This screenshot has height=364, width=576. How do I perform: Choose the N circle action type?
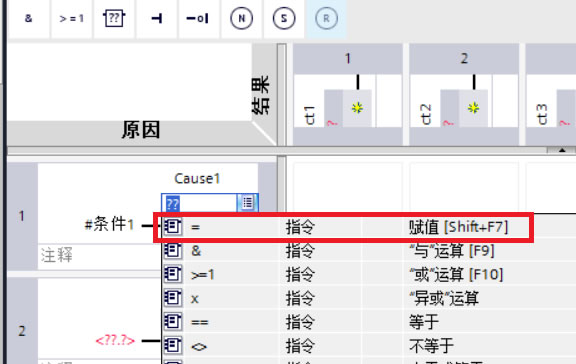(x=241, y=18)
